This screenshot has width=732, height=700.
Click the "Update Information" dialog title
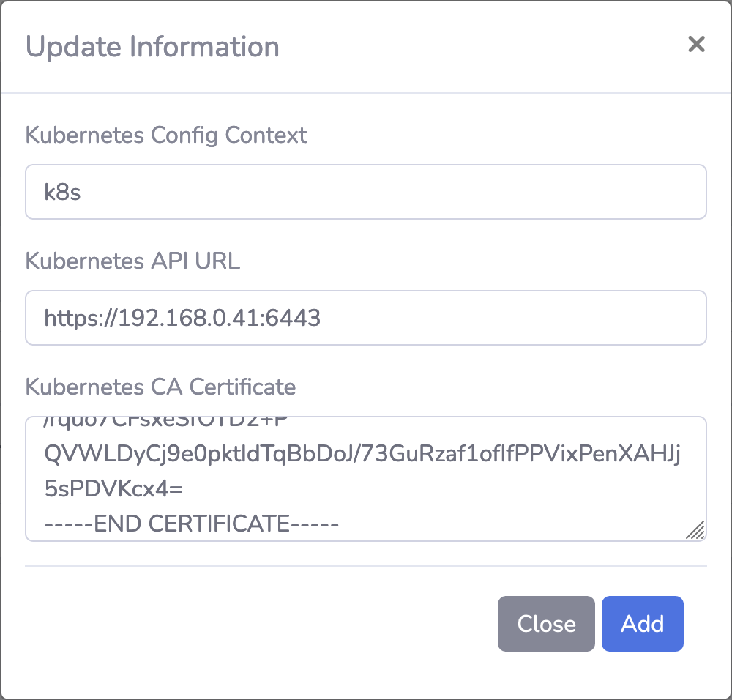pyautogui.click(x=152, y=47)
